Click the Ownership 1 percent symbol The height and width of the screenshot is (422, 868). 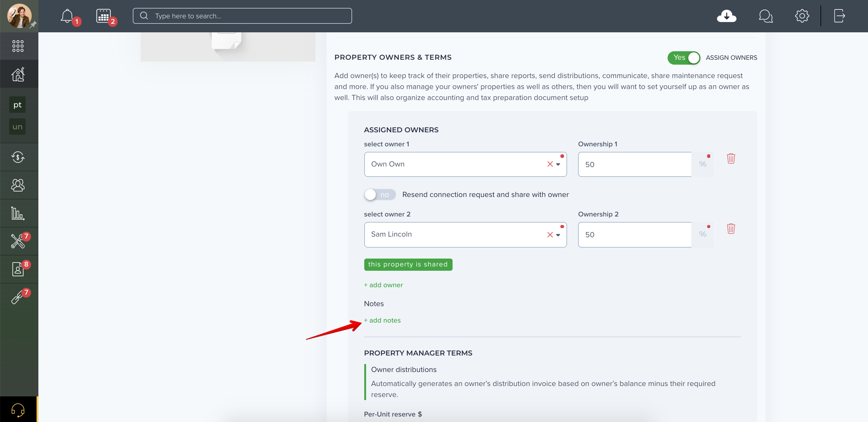click(x=703, y=164)
